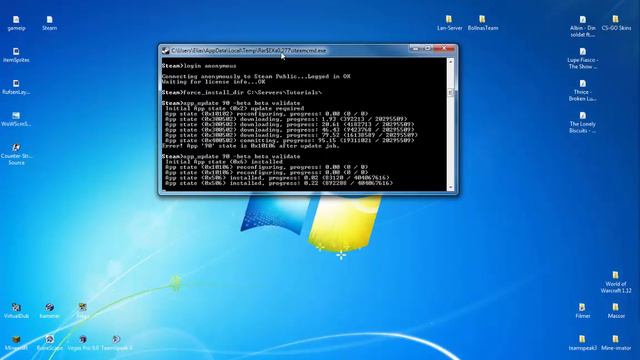
Task: Select the ItemSprites desktop file
Action: tap(16, 55)
